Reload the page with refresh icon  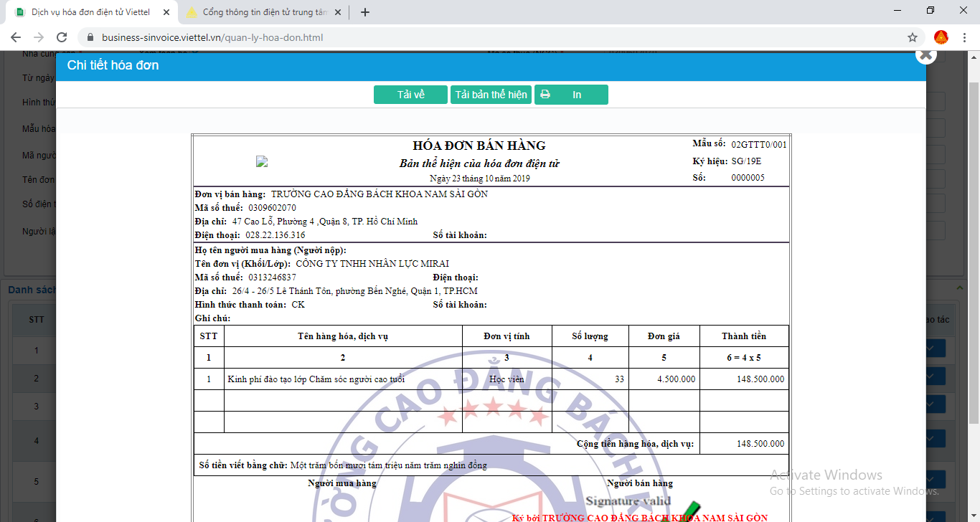(x=62, y=37)
